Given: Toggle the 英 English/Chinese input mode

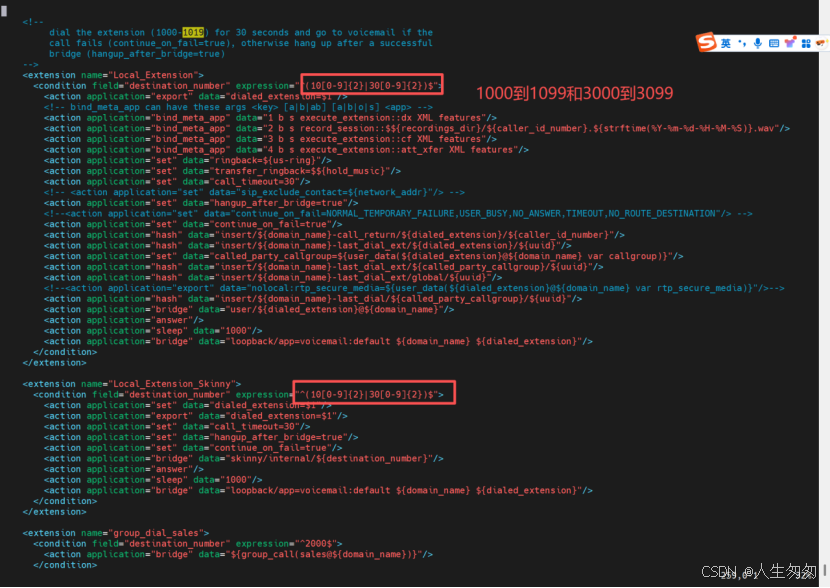Looking at the screenshot, I should (726, 43).
